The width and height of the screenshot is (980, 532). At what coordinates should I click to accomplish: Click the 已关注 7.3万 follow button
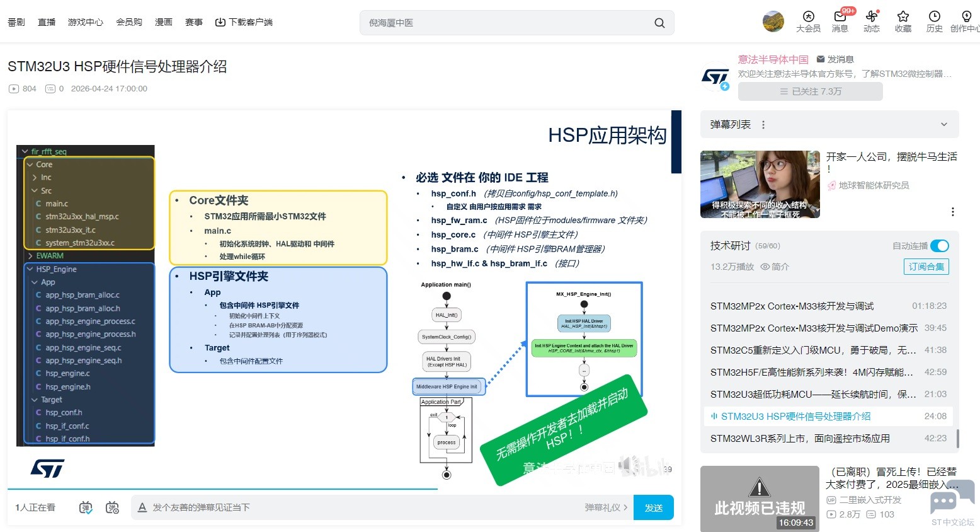tap(811, 91)
